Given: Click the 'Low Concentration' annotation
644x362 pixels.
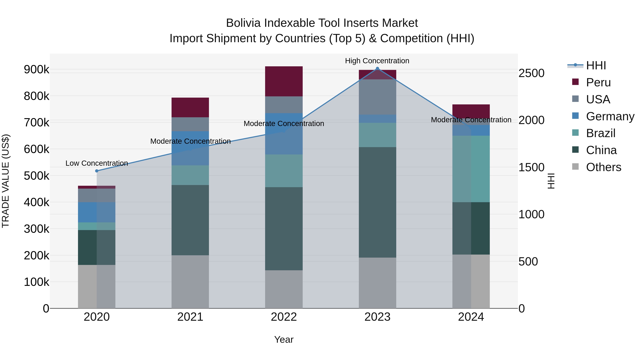Looking at the screenshot, I should [97, 163].
